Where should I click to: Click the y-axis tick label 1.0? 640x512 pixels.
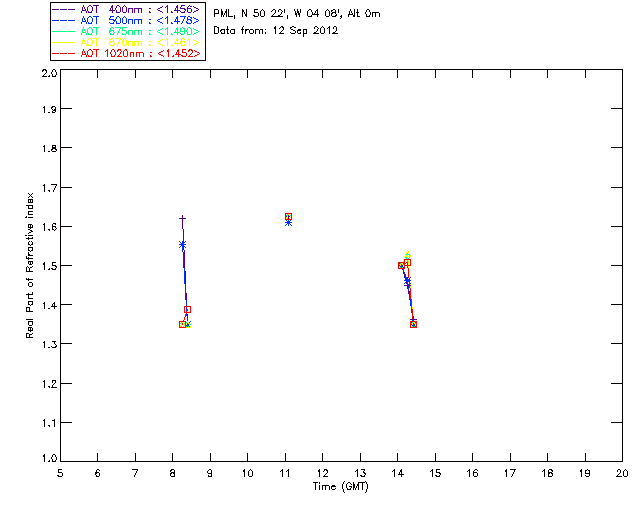(49, 458)
